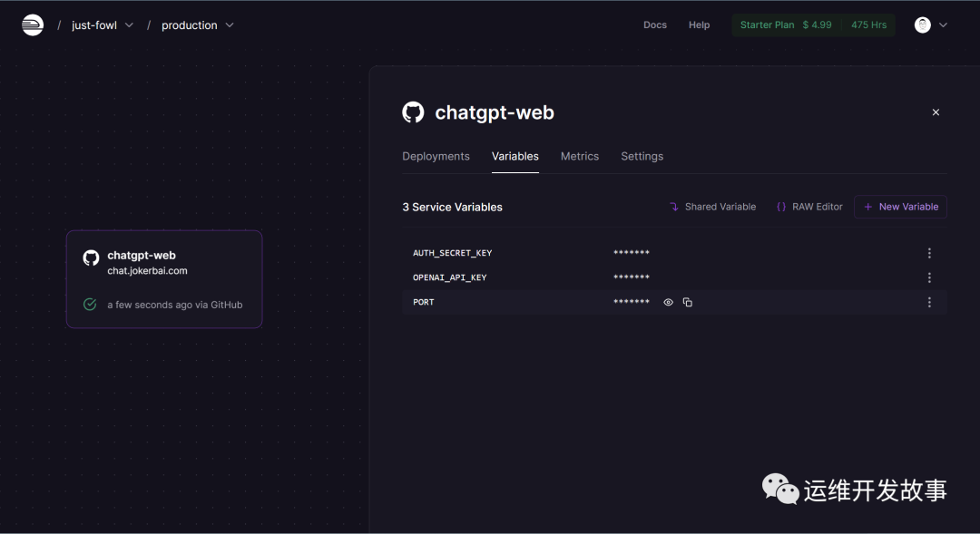Open the Docs link
980x534 pixels.
pos(655,25)
